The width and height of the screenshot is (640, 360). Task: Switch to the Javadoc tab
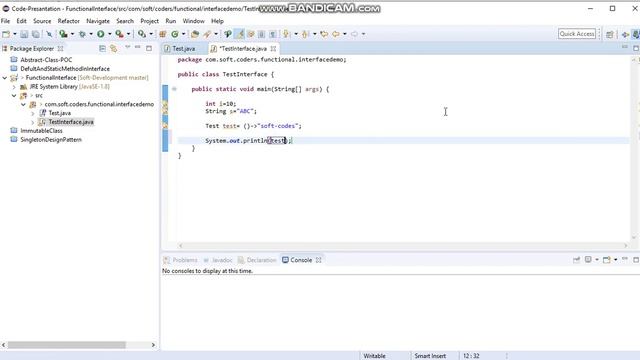(x=218, y=260)
